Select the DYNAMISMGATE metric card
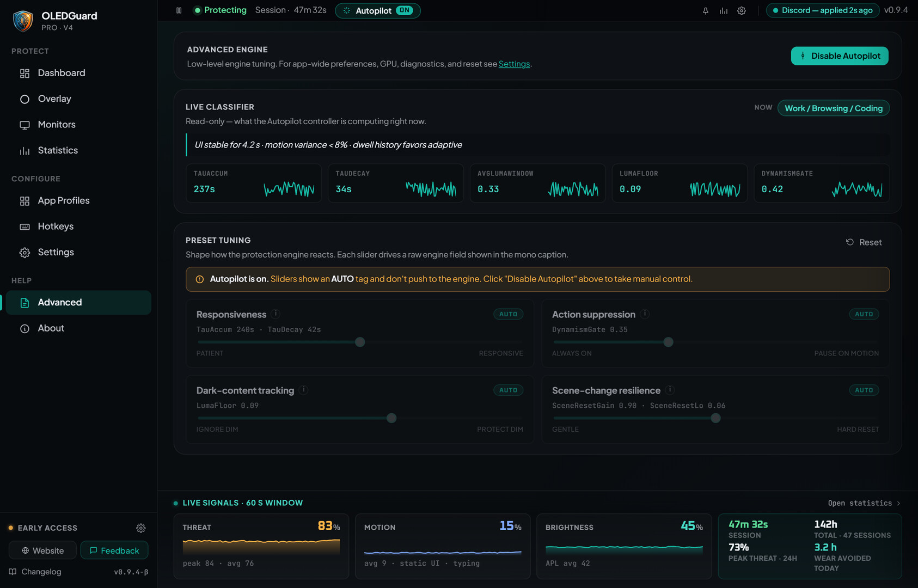This screenshot has width=918, height=588. (x=822, y=183)
